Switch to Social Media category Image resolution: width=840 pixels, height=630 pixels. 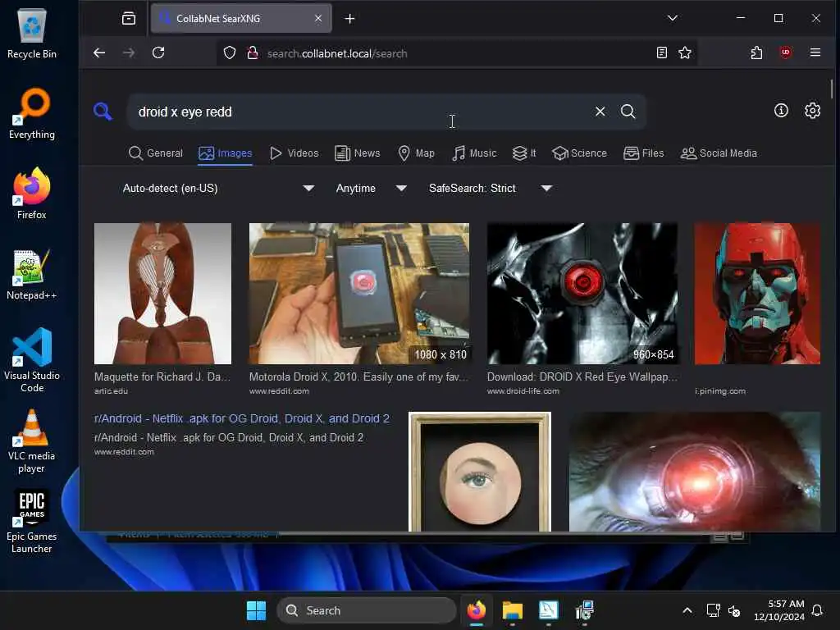[x=719, y=153]
